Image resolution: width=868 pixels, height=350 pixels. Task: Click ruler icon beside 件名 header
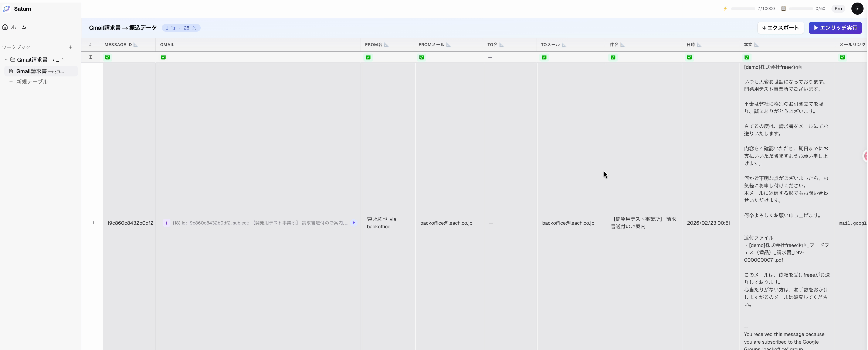(623, 45)
